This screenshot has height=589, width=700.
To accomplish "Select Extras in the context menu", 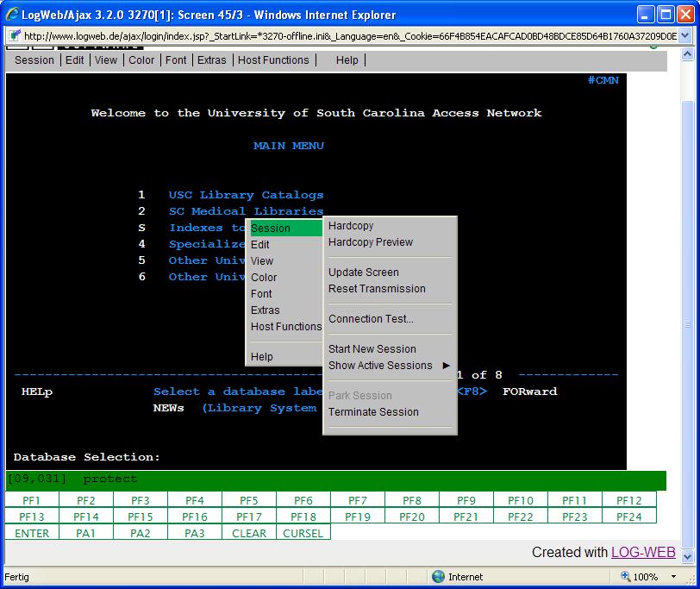I will coord(284,310).
